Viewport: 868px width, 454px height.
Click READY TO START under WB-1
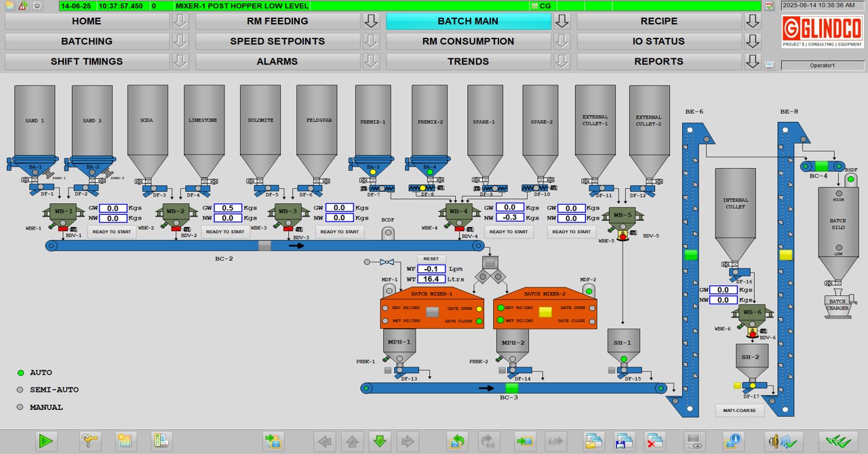[112, 232]
